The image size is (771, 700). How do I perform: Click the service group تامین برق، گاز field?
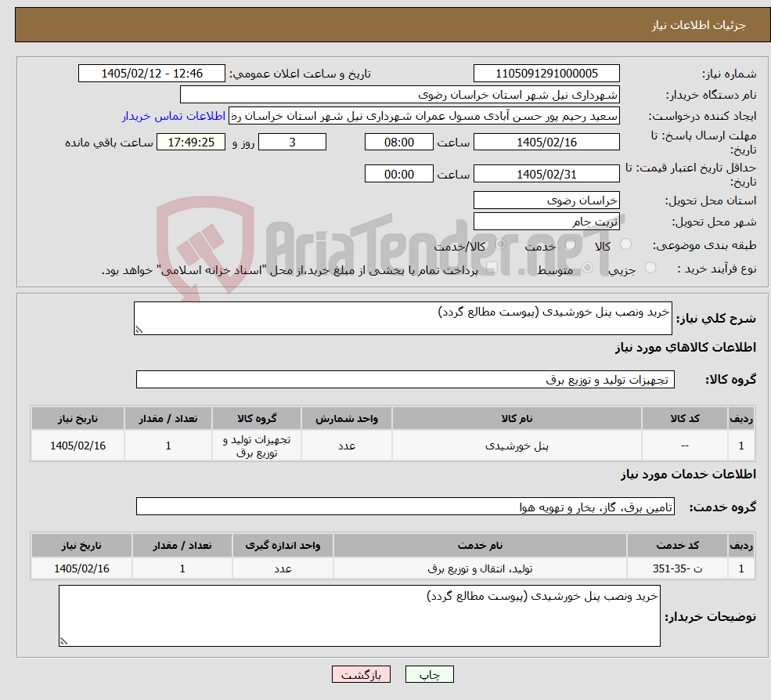coord(405,506)
